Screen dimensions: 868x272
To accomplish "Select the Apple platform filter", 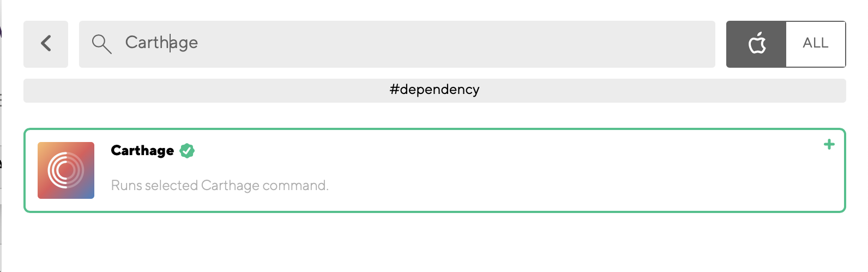I will 756,44.
